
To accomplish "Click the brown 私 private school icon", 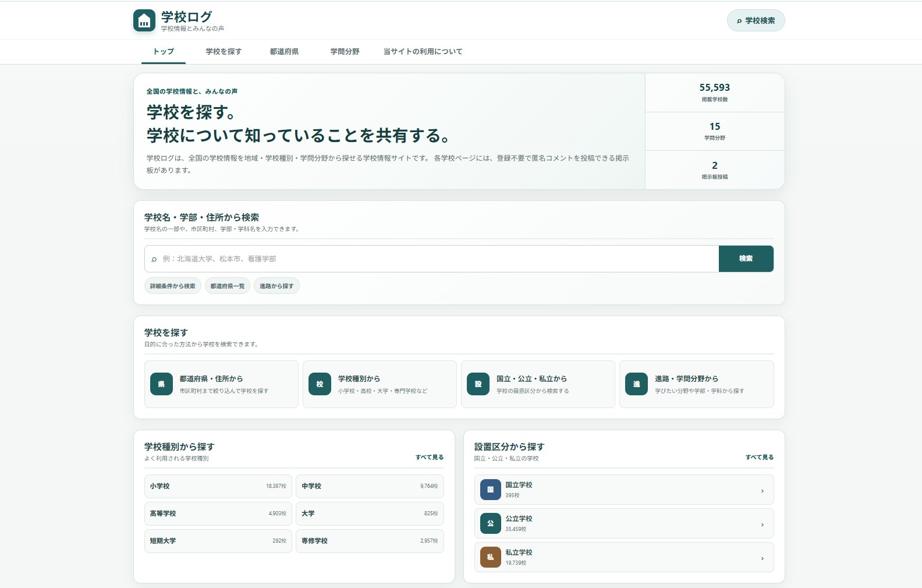I will coord(490,557).
